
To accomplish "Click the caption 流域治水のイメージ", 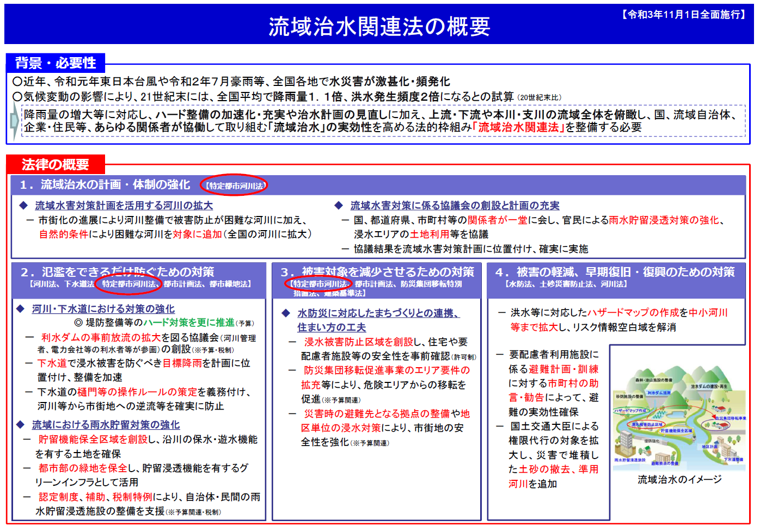I will click(x=679, y=480).
